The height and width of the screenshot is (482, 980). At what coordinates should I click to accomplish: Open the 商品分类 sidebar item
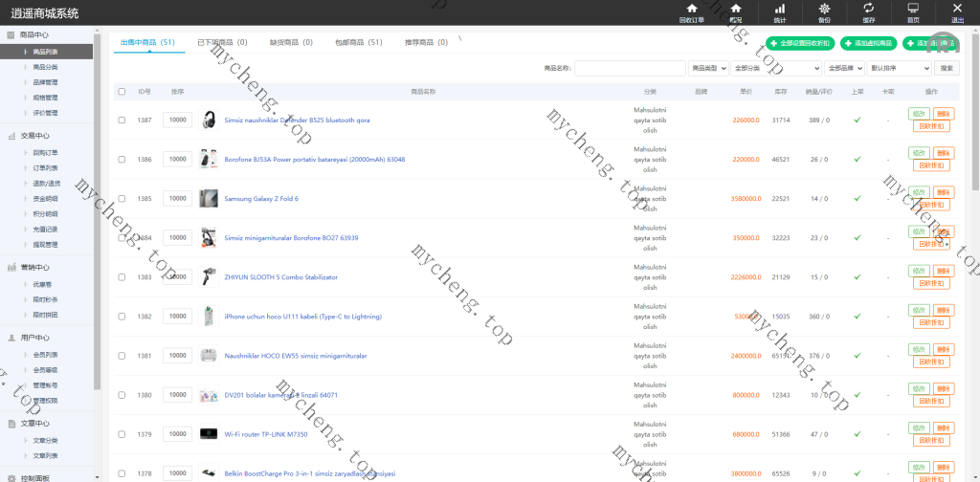[x=45, y=67]
